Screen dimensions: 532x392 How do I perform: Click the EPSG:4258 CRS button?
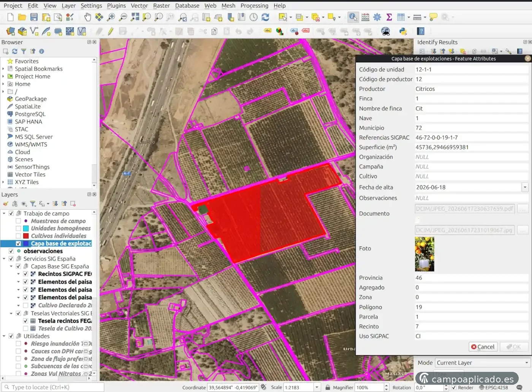493,387
